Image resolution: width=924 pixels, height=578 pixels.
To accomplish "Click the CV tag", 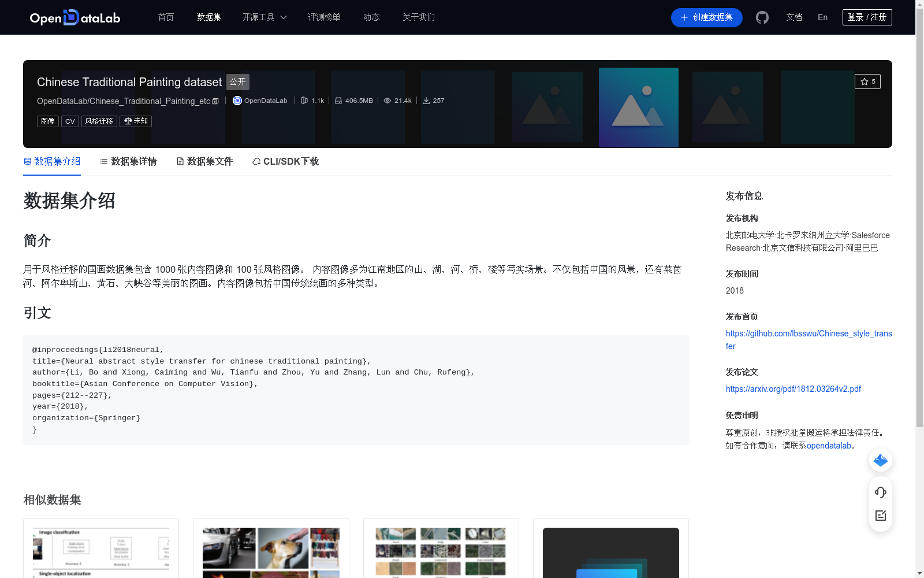I will 70,121.
